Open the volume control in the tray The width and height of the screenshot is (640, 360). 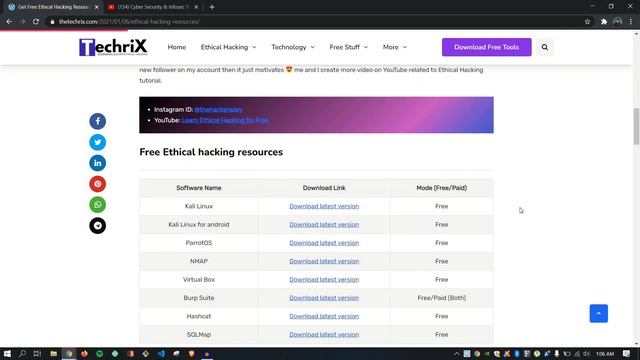click(x=587, y=354)
